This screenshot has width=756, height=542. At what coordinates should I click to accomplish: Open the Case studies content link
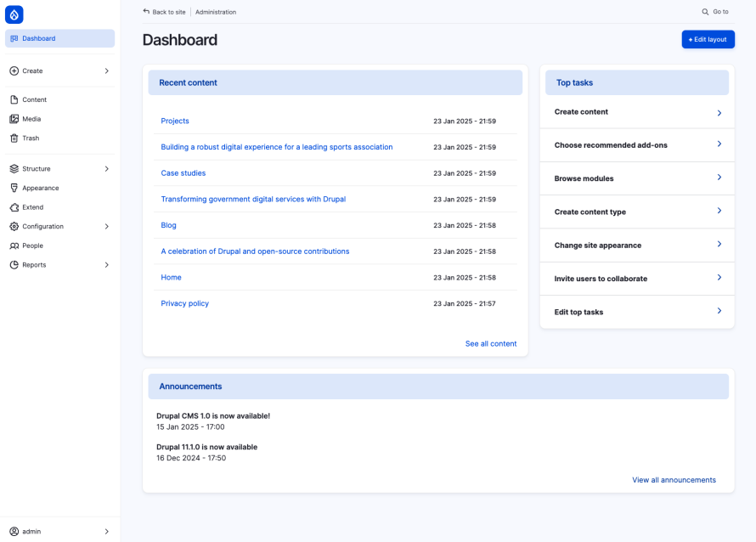tap(183, 173)
